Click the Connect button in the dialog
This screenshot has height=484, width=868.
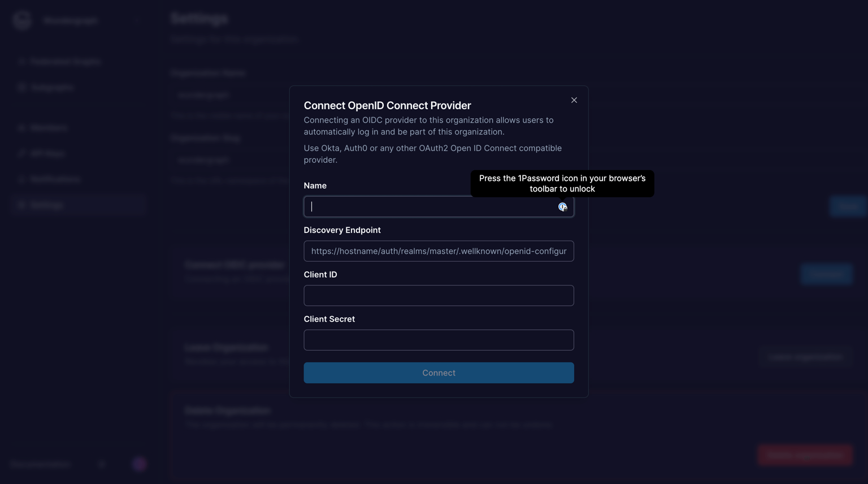click(439, 373)
